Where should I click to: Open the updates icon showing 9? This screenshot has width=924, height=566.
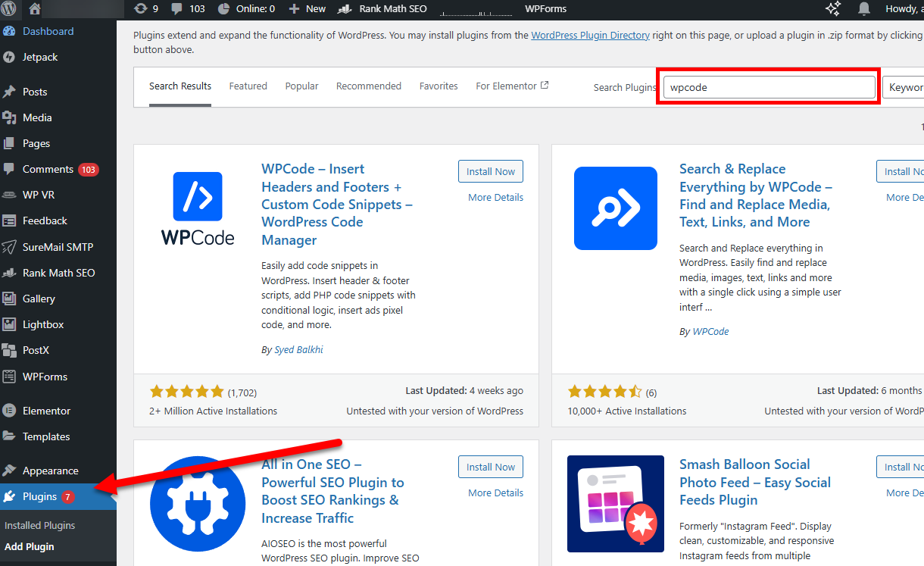(146, 9)
